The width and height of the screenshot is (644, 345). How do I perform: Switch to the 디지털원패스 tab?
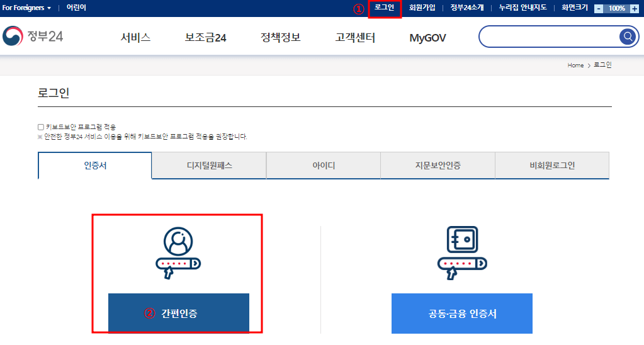(x=209, y=166)
